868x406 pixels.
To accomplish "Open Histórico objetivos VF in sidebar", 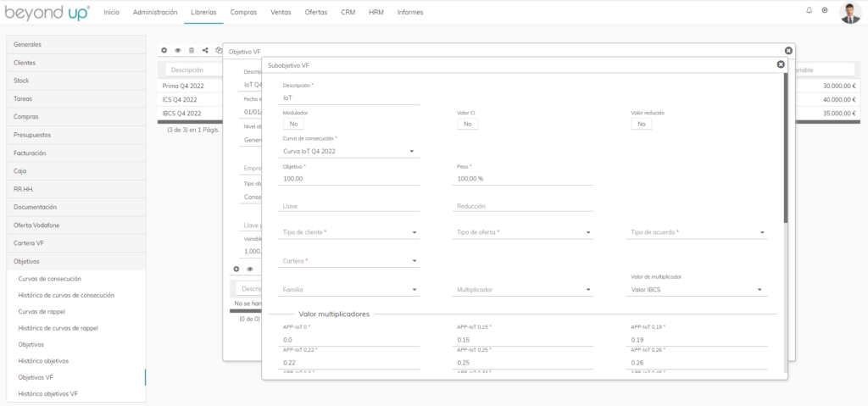I will [48, 394].
